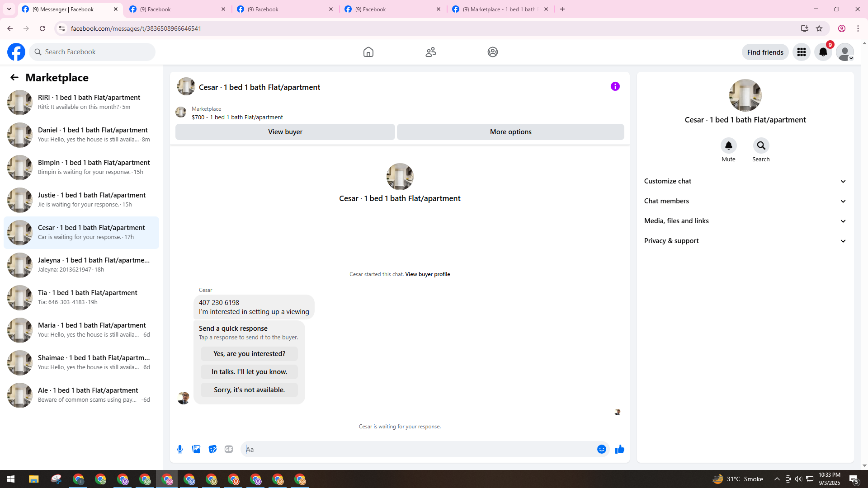The image size is (868, 488).
Task: Choose a GIF icon
Action: 229,449
